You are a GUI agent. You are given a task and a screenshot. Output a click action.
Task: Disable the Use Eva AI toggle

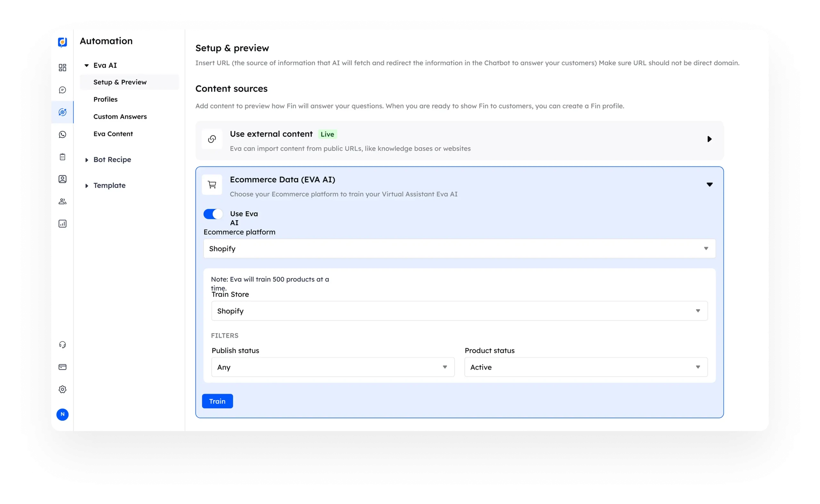tap(213, 214)
